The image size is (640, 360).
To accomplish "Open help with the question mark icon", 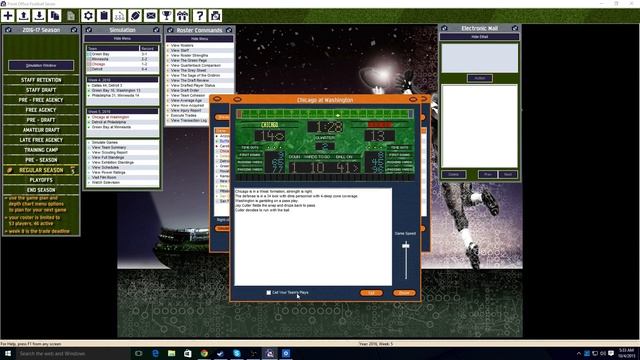I will (199, 16).
